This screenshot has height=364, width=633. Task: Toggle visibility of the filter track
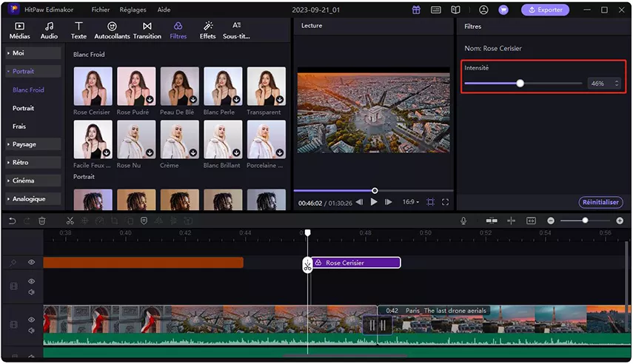[31, 263]
